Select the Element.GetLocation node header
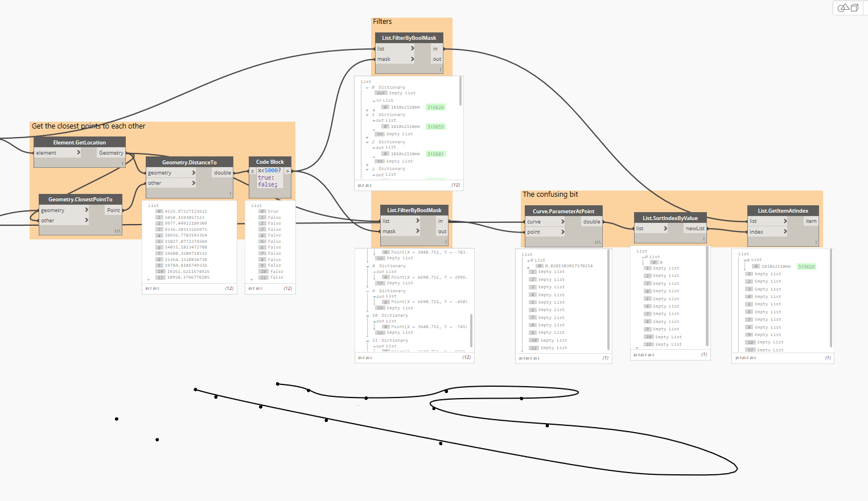 pyautogui.click(x=80, y=142)
